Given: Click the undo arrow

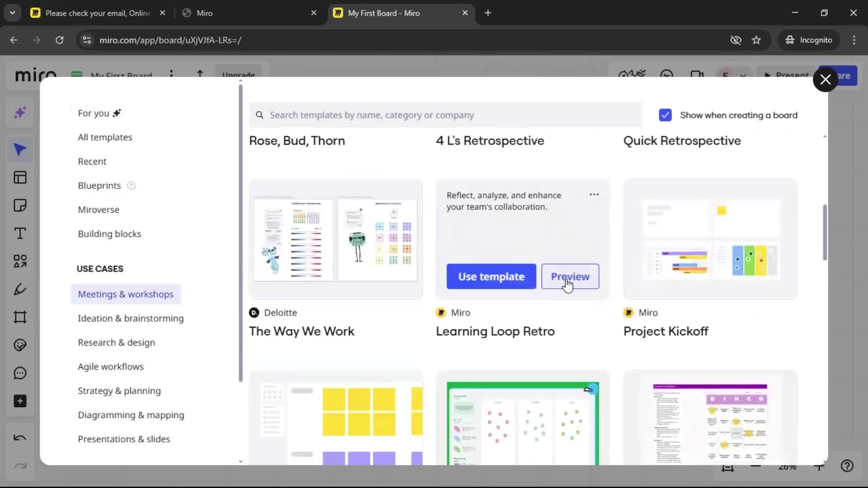Looking at the screenshot, I should (20, 438).
